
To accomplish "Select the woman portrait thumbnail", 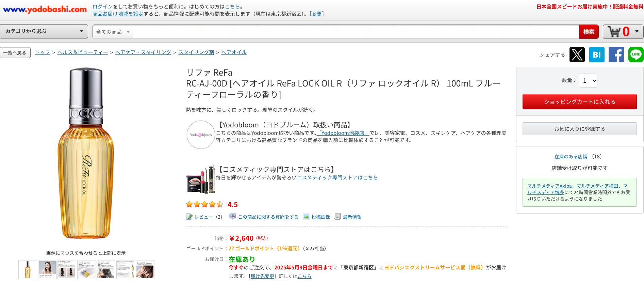I will pyautogui.click(x=47, y=270).
